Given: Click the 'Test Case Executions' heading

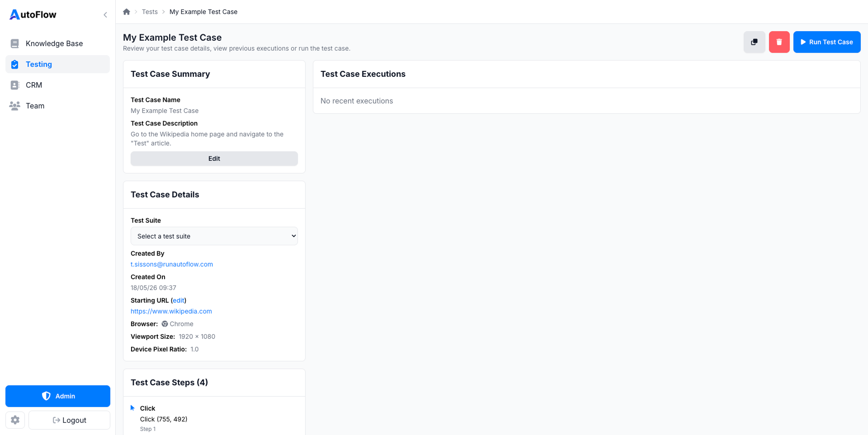Looking at the screenshot, I should click(x=363, y=74).
